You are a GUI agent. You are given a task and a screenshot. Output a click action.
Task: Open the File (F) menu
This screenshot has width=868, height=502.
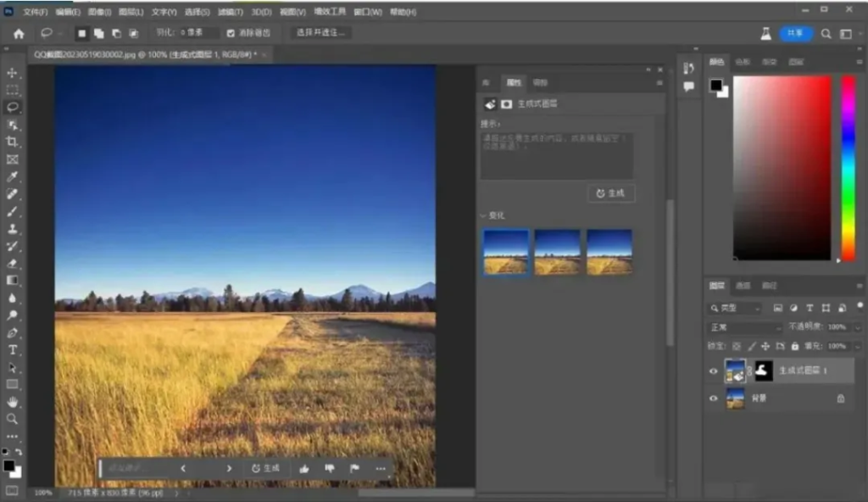pos(35,12)
